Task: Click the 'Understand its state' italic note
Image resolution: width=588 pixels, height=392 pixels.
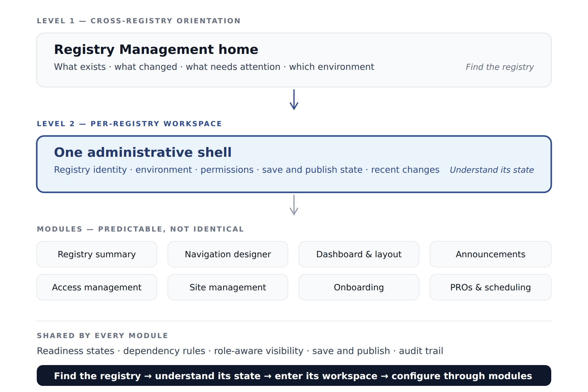Action: coord(492,170)
